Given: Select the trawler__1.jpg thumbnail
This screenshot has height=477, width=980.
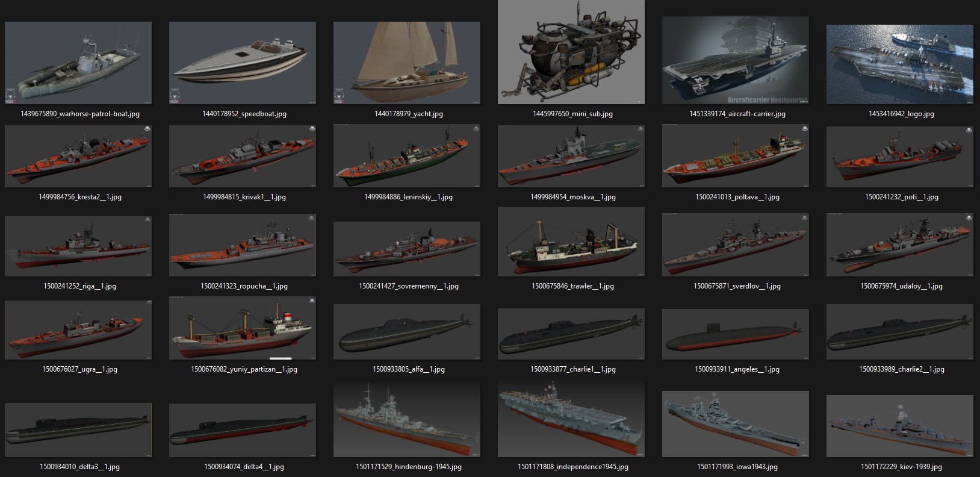Looking at the screenshot, I should pyautogui.click(x=571, y=242).
